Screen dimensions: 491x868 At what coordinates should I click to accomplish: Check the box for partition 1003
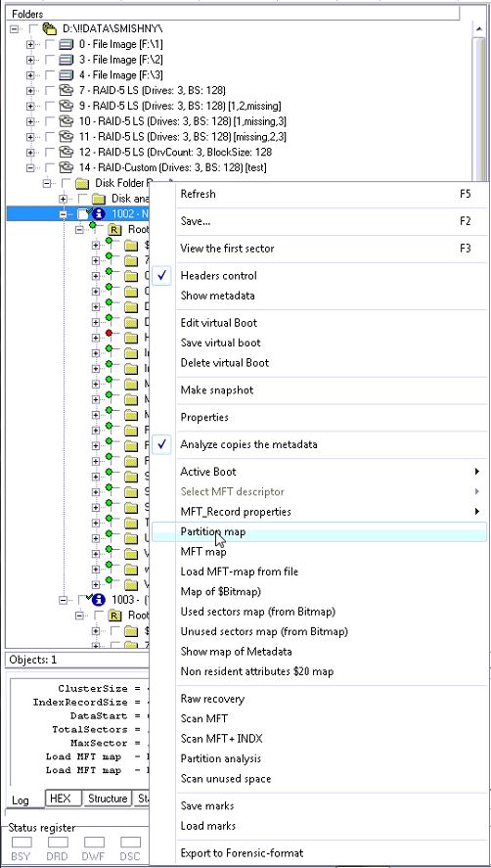[82, 600]
